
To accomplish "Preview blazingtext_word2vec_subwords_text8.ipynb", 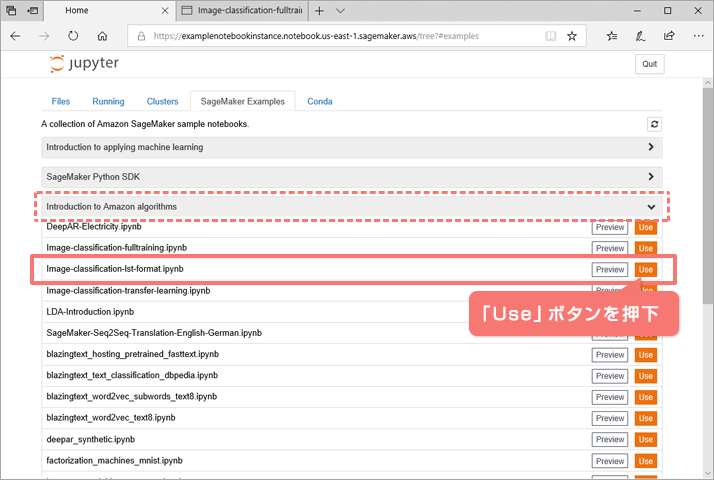I will pyautogui.click(x=610, y=397).
